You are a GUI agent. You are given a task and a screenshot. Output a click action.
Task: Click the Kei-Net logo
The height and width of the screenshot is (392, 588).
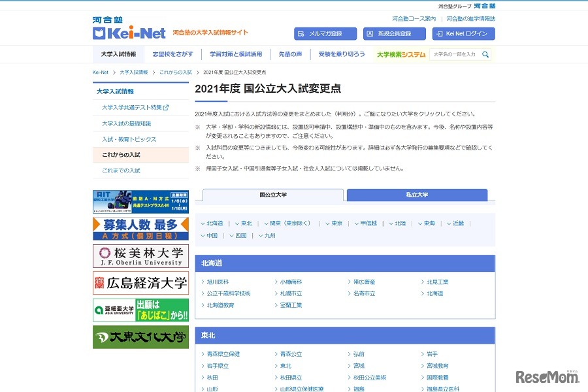click(x=129, y=29)
